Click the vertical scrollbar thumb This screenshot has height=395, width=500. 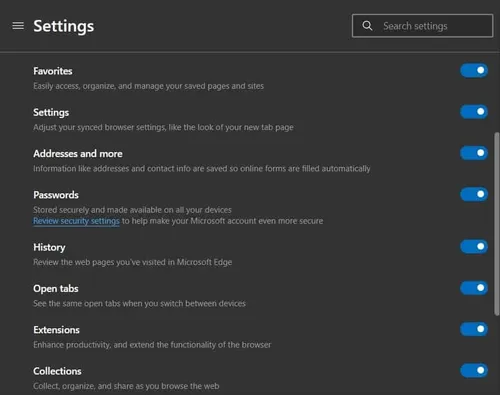point(497,224)
